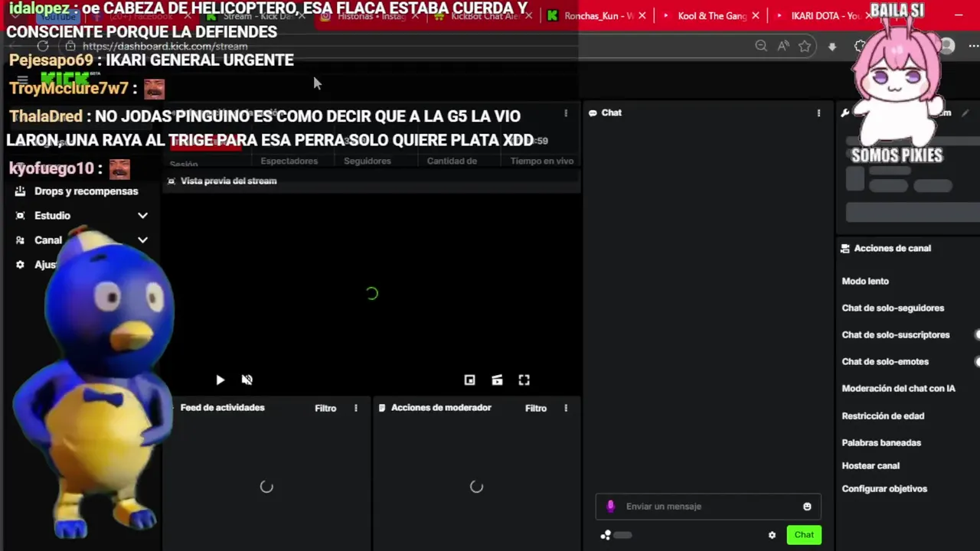980x551 pixels.
Task: Enter fullscreen in stream preview
Action: (x=524, y=380)
